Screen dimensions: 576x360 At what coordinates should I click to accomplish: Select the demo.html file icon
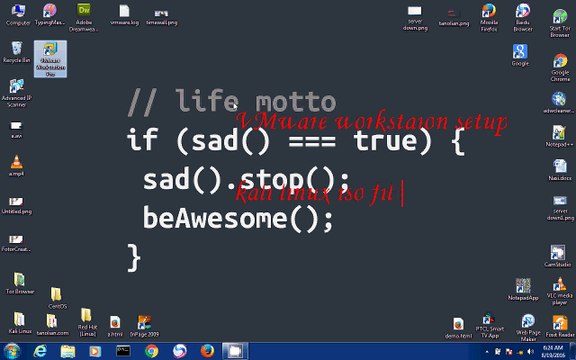tap(458, 328)
